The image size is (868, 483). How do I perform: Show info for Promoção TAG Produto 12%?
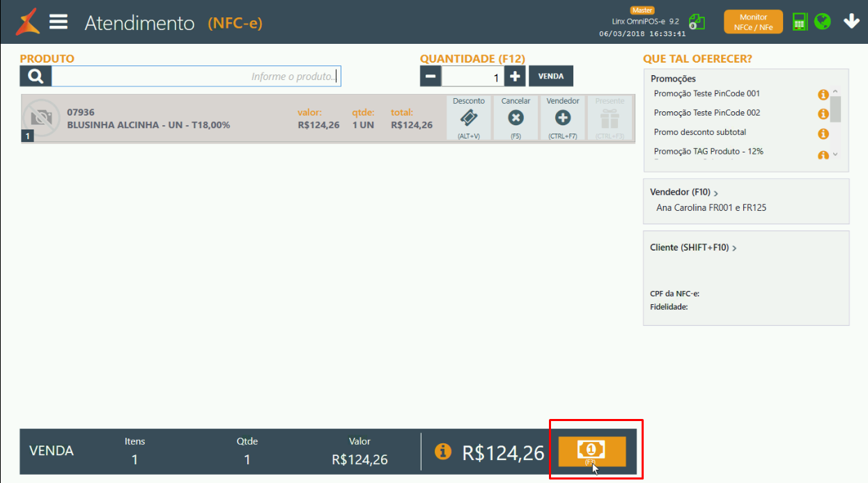click(823, 155)
